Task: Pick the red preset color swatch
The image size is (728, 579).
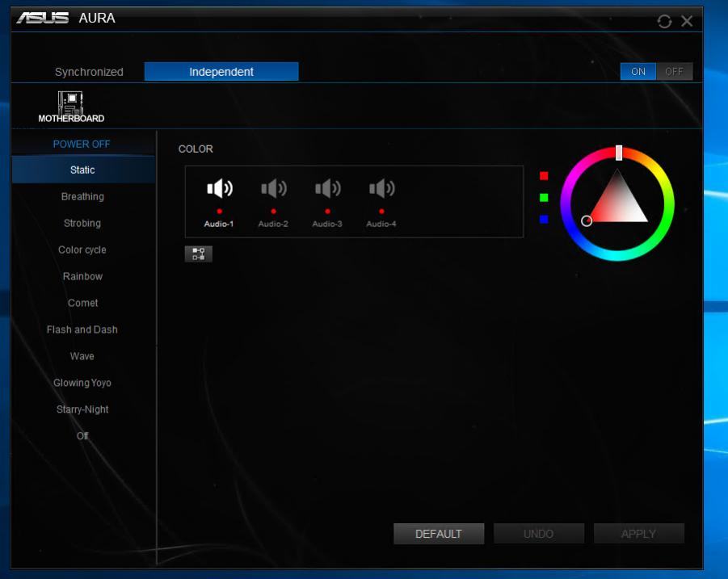Action: [x=544, y=176]
